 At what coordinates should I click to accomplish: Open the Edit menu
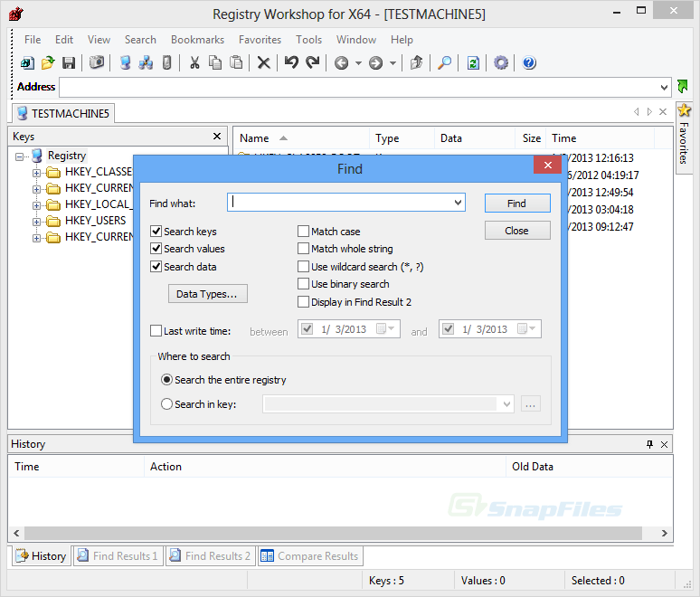[64, 40]
